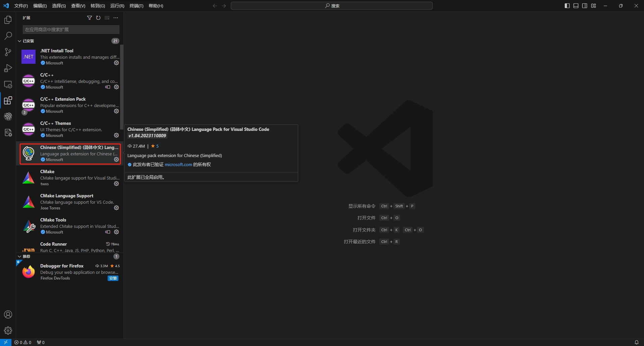Select the C/C++ Themes extension
Image resolution: width=644 pixels, height=346 pixels.
(70, 129)
